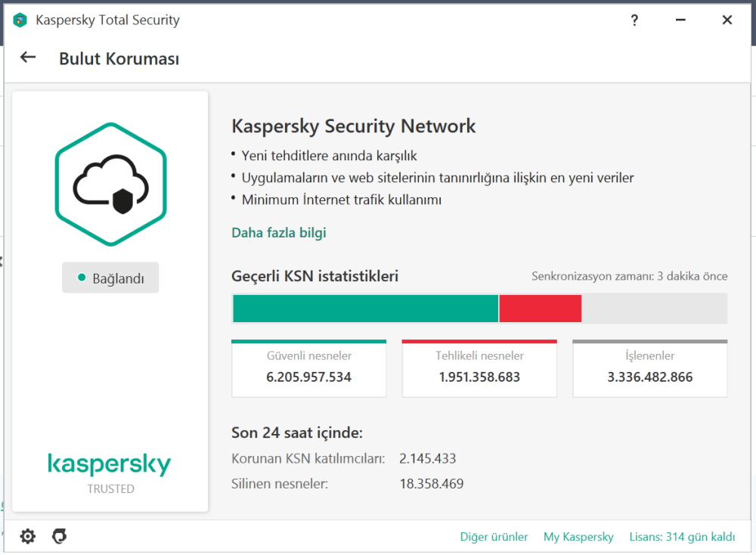Image resolution: width=756 pixels, height=555 pixels.
Task: Click the Senkronizasyon zamanı text
Action: (x=629, y=276)
